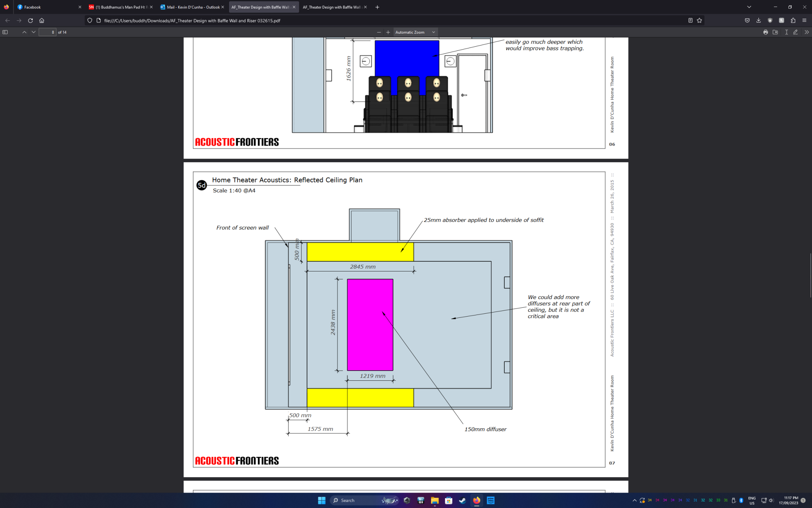812x508 pixels.
Task: Open the list all tabs dropdown
Action: tap(749, 7)
